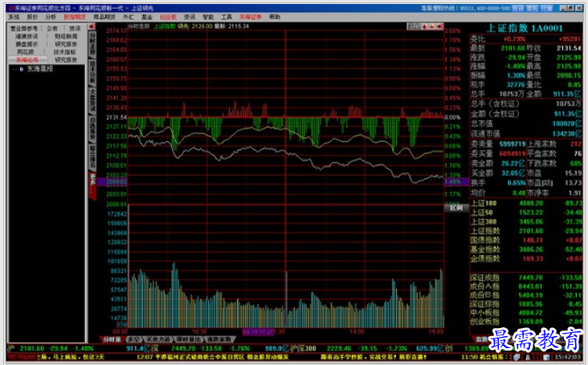Click 沪深300 value in status bar

[x=339, y=348]
